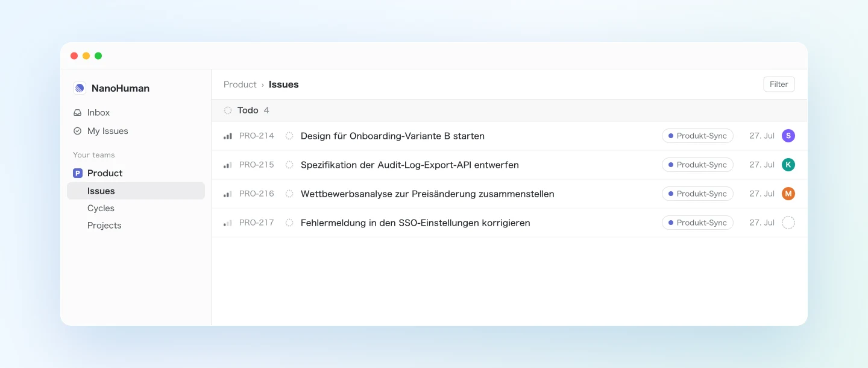Click the PRO-215 issue ID
Screen dimensions: 868x368
[x=257, y=165]
